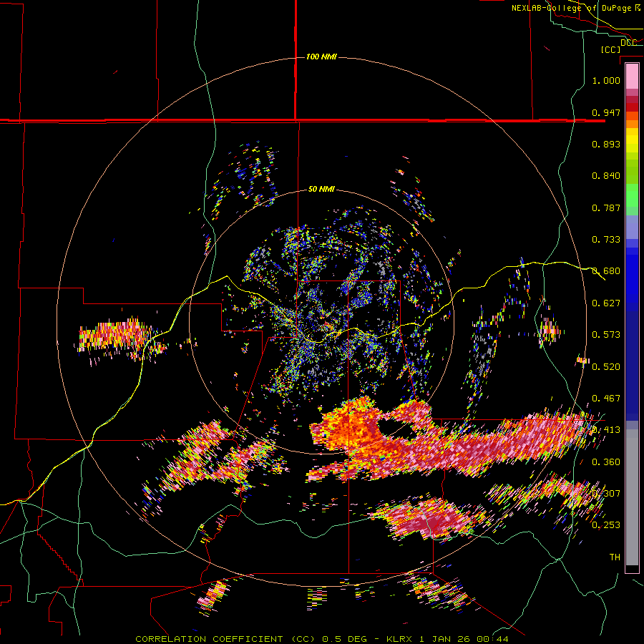644x644 pixels.
Task: Select the 0.893 scale value
Action: pos(606,144)
